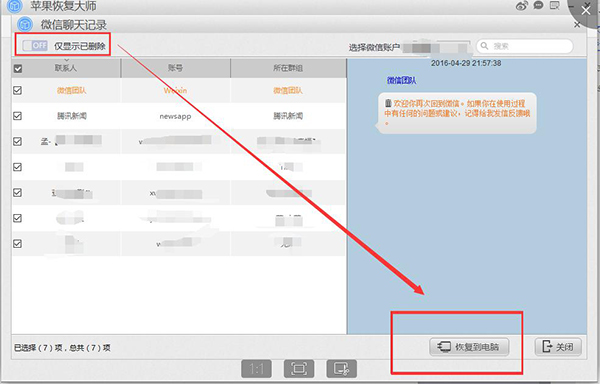Click the edit image viewer icon
The height and width of the screenshot is (384, 600).
click(342, 369)
